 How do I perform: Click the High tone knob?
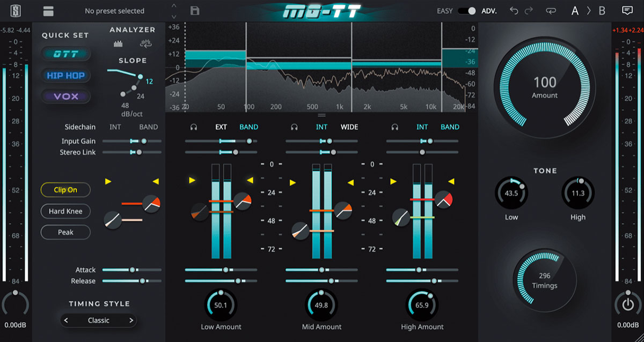578,194
